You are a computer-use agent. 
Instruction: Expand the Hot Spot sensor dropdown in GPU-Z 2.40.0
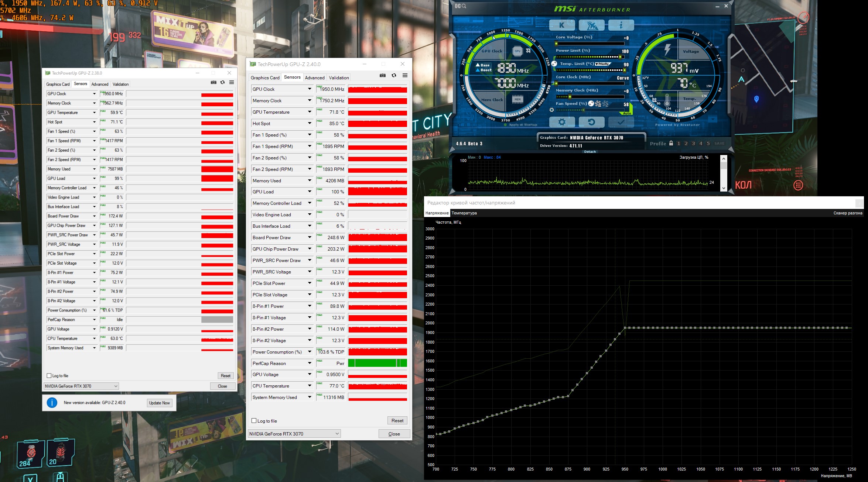[x=310, y=123]
